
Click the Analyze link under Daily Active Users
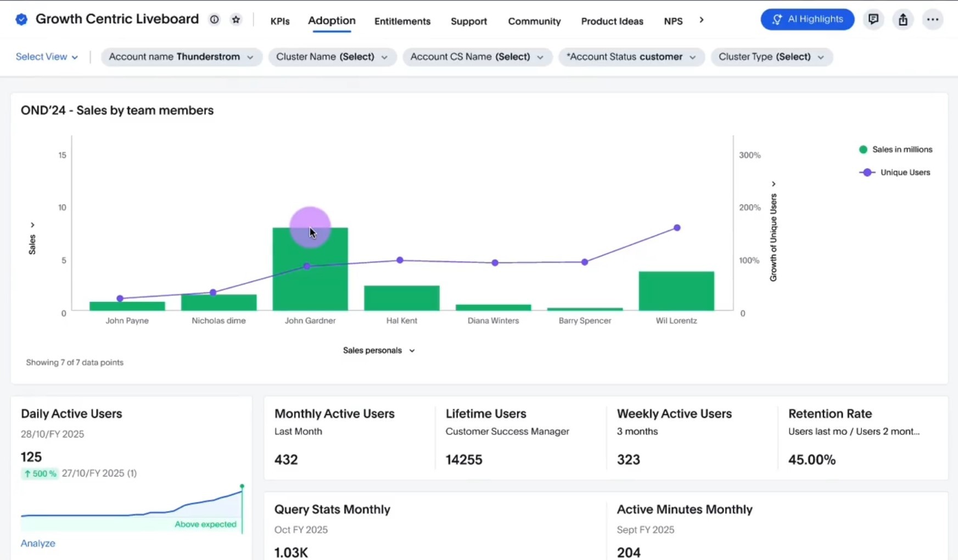point(38,543)
